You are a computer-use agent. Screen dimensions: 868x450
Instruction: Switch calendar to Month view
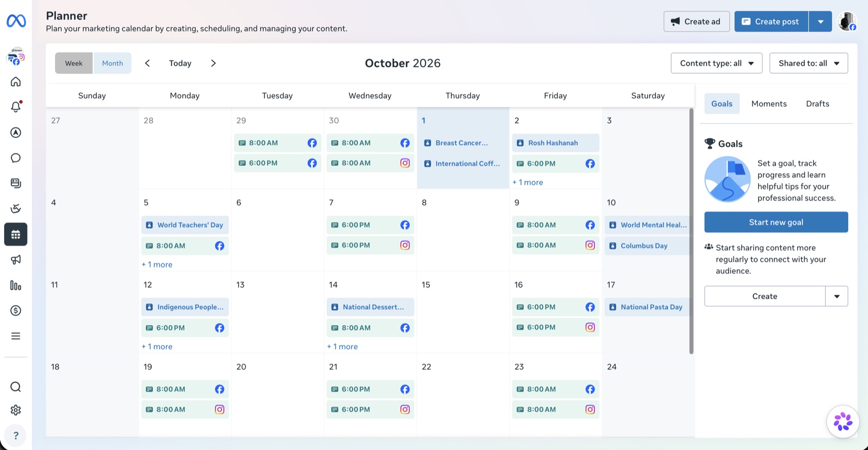coord(112,63)
